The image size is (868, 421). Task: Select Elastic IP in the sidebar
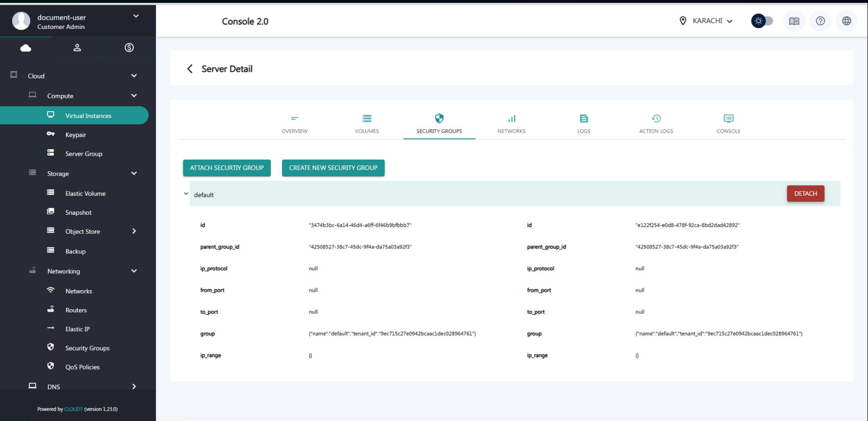(78, 329)
